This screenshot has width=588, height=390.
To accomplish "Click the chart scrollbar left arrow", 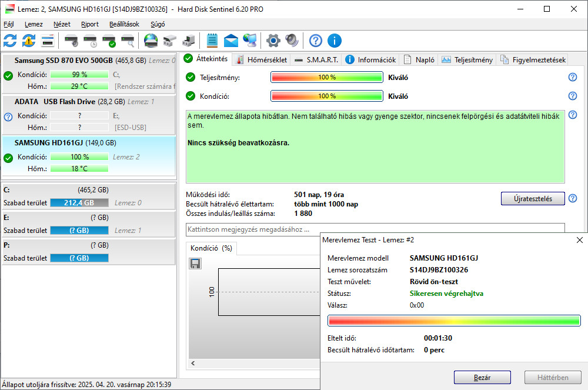I will pos(193,363).
